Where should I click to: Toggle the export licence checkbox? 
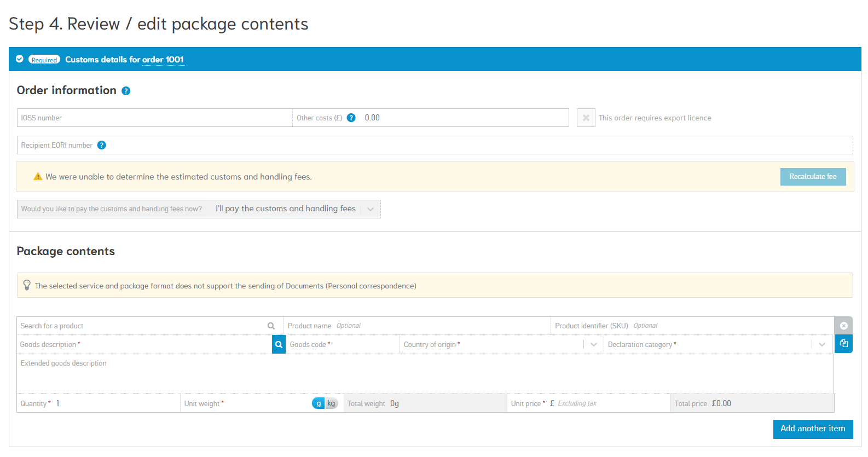coord(586,118)
